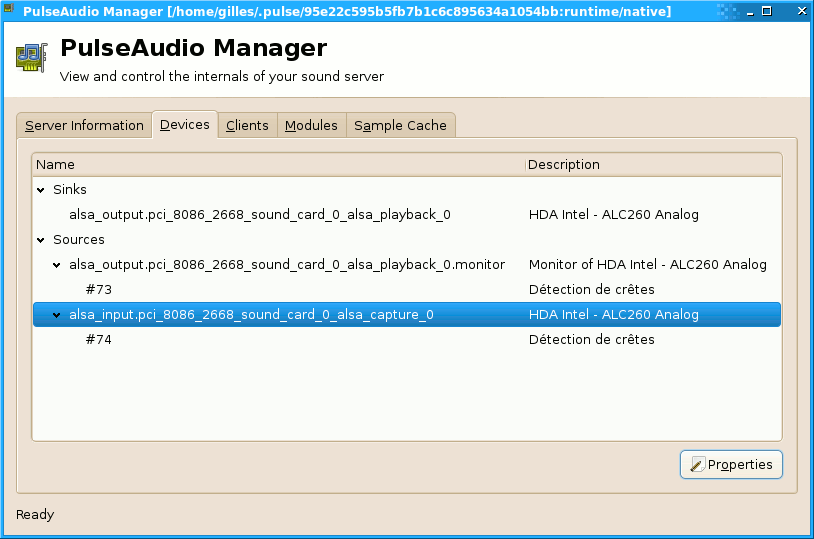Open the Sample Cache tab
Viewport: 814px width, 539px height.
(x=400, y=126)
